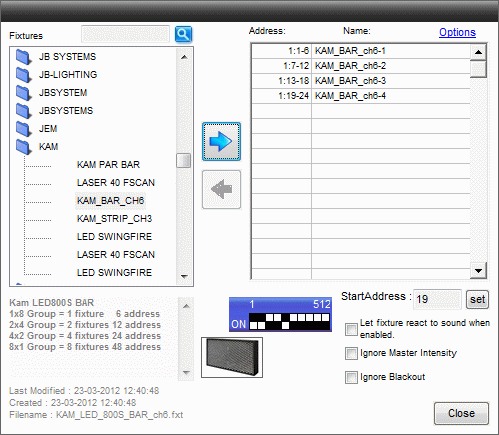Collapse the KAM folder icon
The height and width of the screenshot is (435, 499).
[x=24, y=147]
